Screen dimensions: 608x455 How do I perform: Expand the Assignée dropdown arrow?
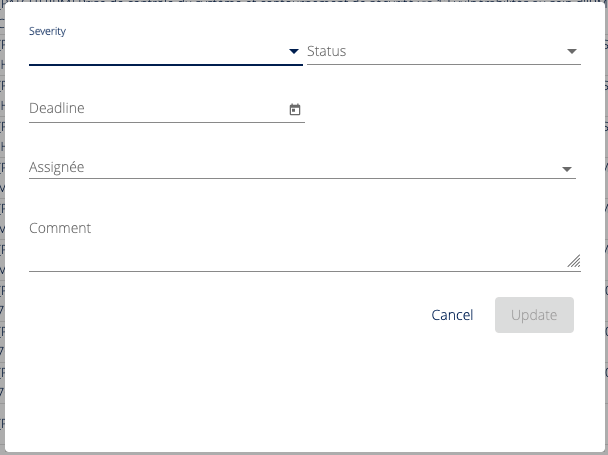(x=567, y=169)
